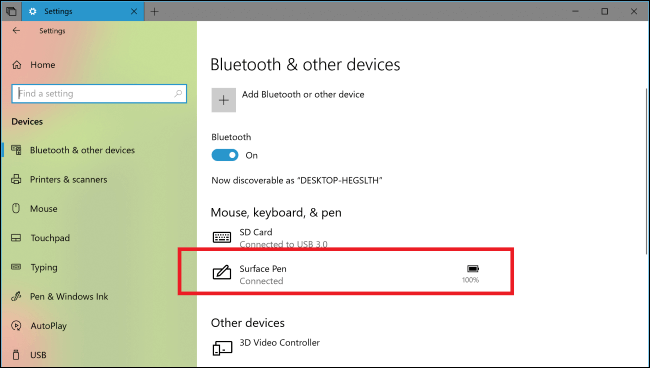This screenshot has height=368, width=650.
Task: Click the vertical scrollbar on the right
Action: tap(647, 172)
